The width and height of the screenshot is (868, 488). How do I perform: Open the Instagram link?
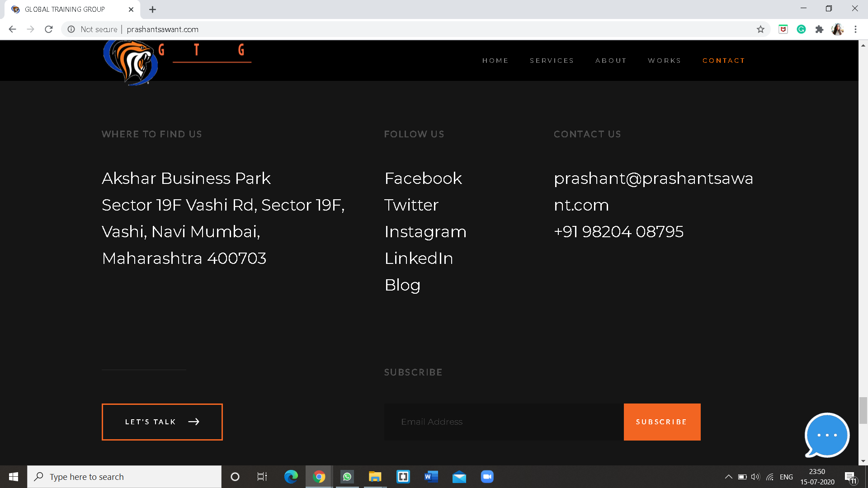(x=425, y=231)
